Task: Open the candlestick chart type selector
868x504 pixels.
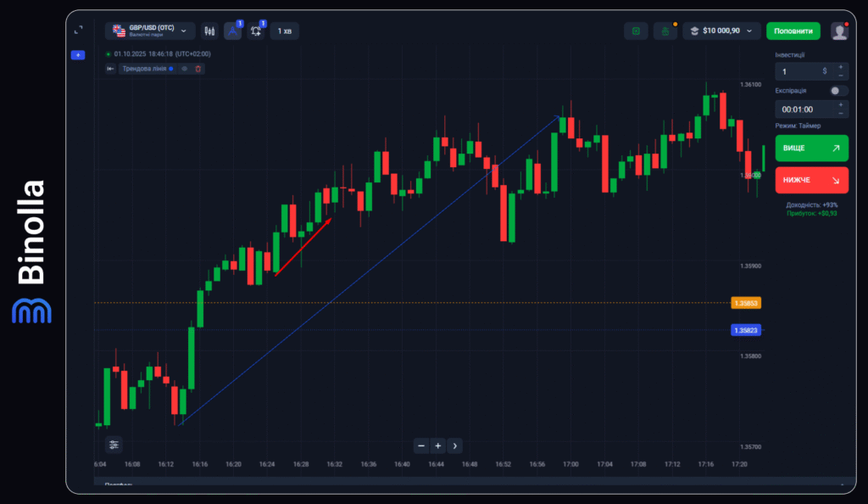Action: click(209, 31)
